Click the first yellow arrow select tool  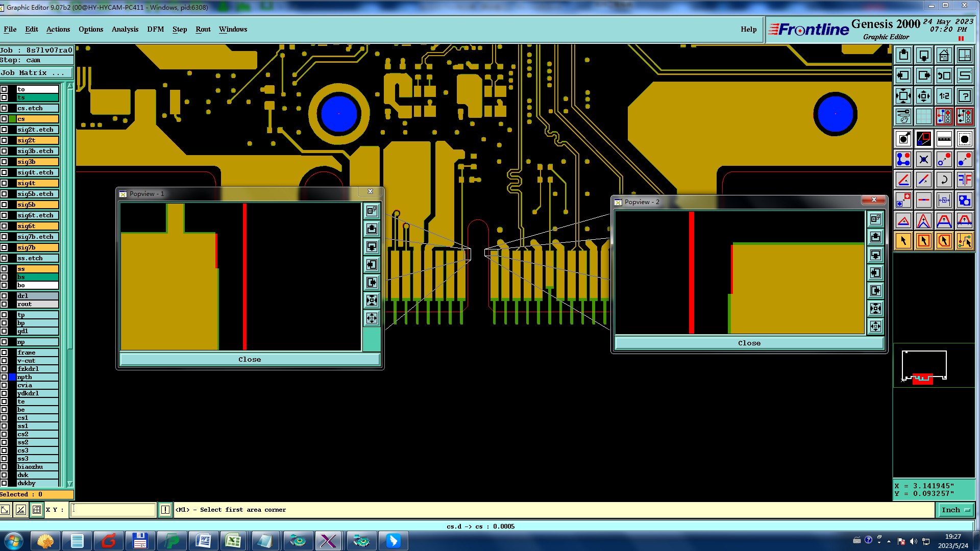coord(903,241)
